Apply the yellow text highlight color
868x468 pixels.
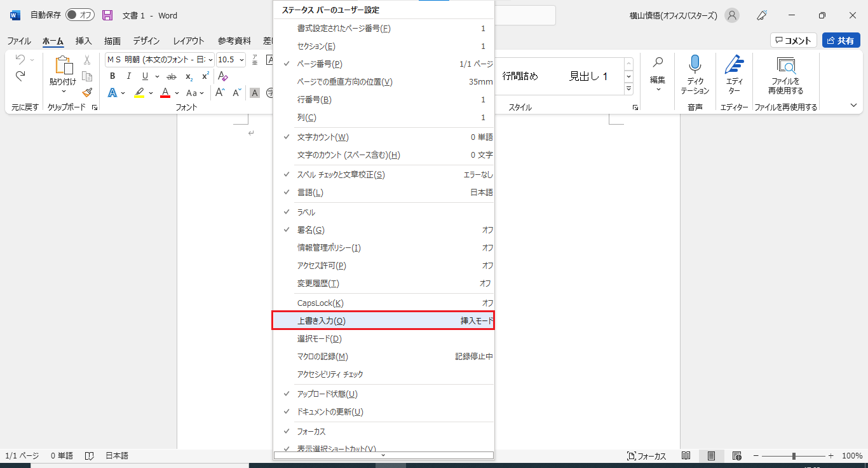[139, 93]
